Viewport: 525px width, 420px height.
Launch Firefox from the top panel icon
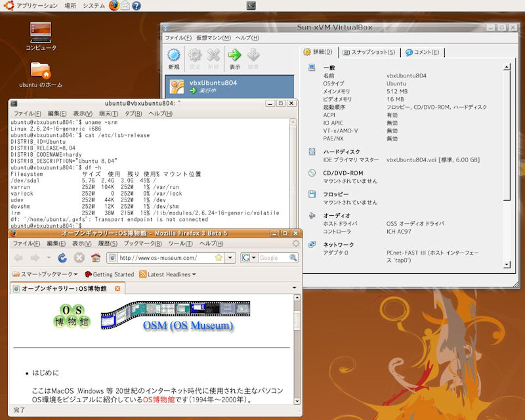click(x=114, y=5)
